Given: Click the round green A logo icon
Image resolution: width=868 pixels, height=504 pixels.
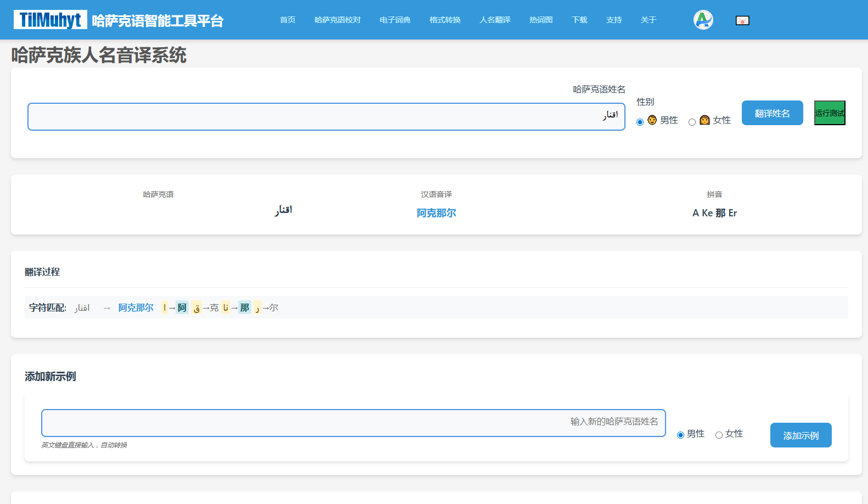Looking at the screenshot, I should pos(703,20).
